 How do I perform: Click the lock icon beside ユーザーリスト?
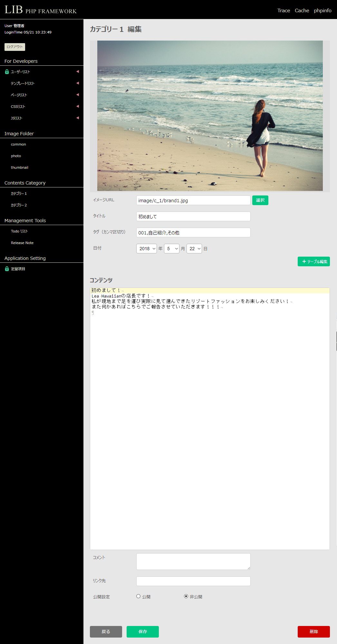point(7,72)
